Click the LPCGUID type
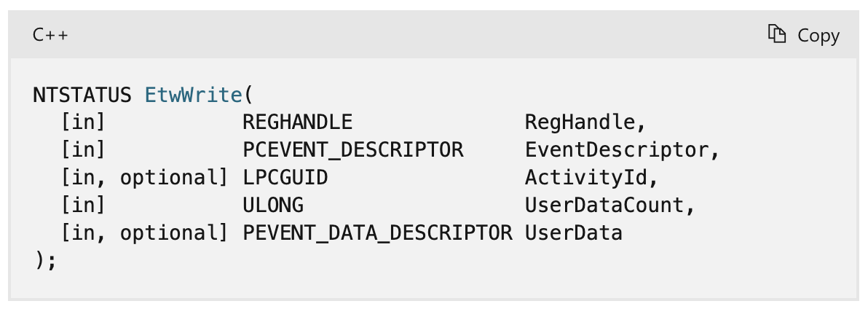Image resolution: width=868 pixels, height=309 pixels. coord(285,178)
